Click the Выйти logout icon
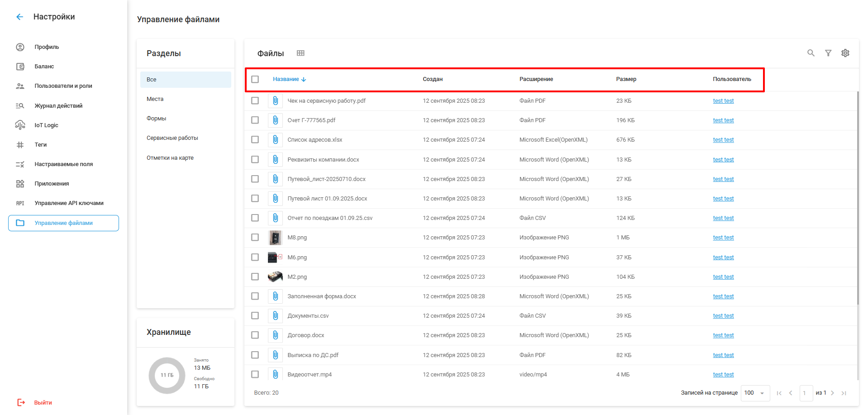This screenshot has width=868, height=415. [x=21, y=402]
